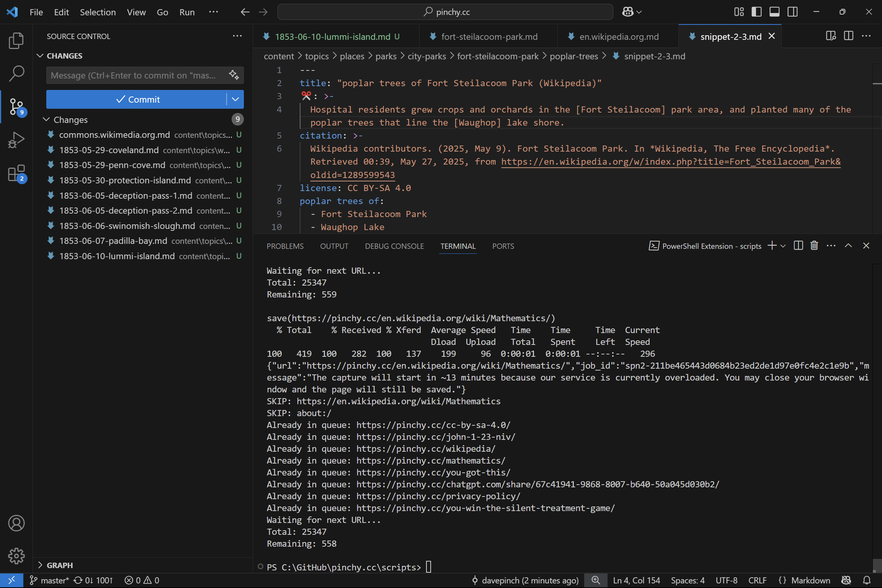Open the Accounts menu icon
The image size is (882, 588).
16,523
